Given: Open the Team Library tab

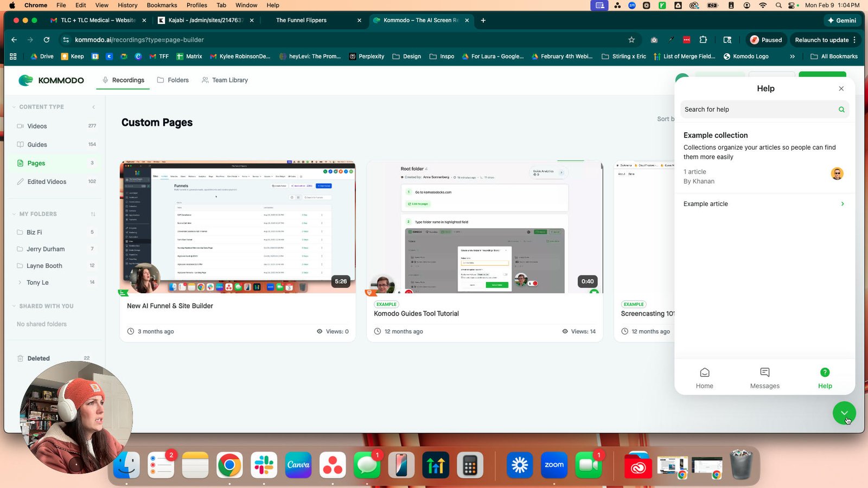Looking at the screenshot, I should point(225,80).
